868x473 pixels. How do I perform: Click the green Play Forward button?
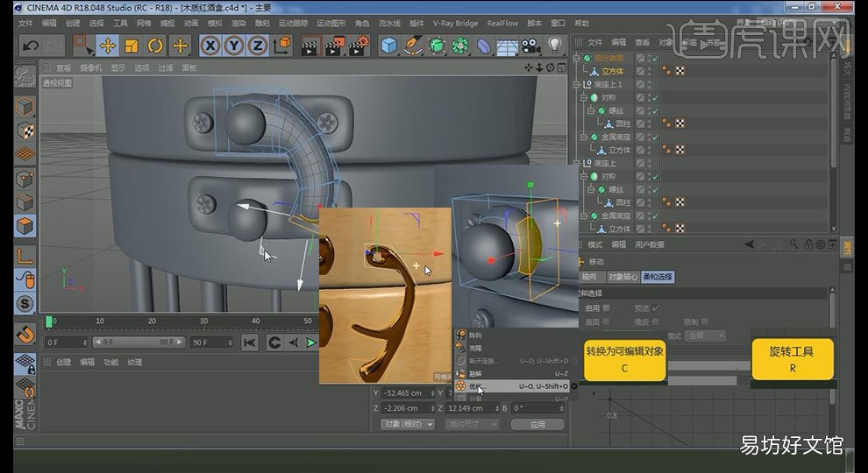point(311,342)
